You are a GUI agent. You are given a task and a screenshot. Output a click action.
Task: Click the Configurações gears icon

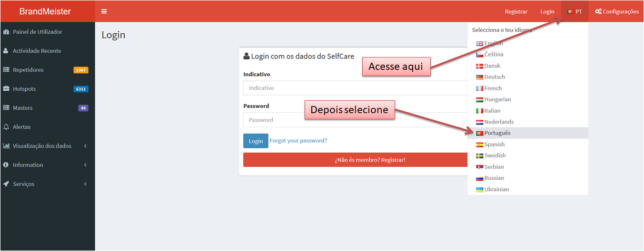tap(598, 11)
